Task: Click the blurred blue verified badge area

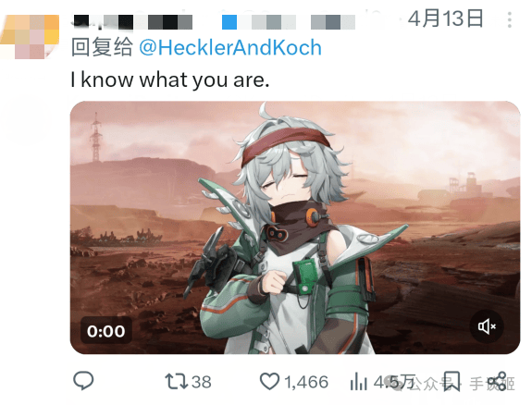Action: [x=229, y=22]
